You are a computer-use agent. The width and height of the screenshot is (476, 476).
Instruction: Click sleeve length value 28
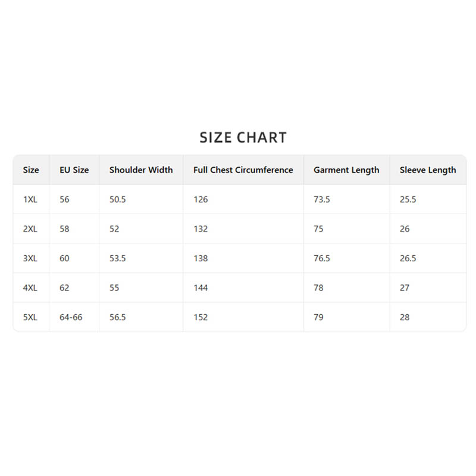(x=405, y=318)
